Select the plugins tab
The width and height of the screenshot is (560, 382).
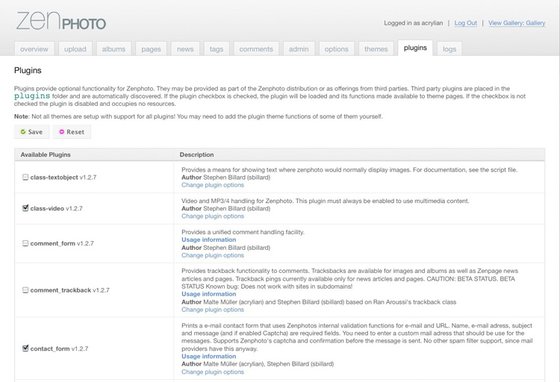coord(415,48)
